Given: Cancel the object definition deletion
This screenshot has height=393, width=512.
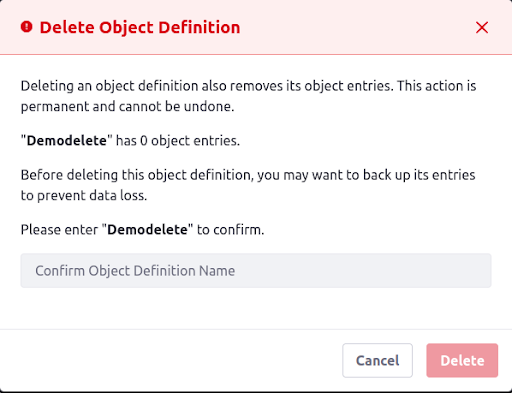Looking at the screenshot, I should 377,360.
